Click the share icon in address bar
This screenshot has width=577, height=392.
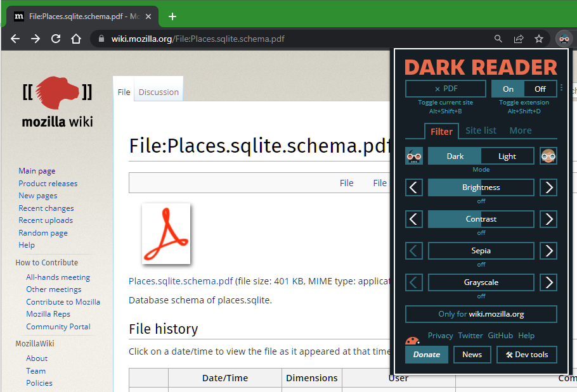point(519,39)
